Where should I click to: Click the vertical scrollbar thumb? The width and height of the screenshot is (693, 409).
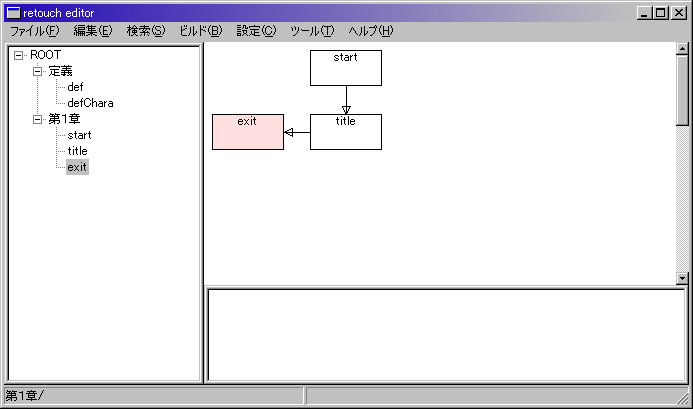pos(682,90)
